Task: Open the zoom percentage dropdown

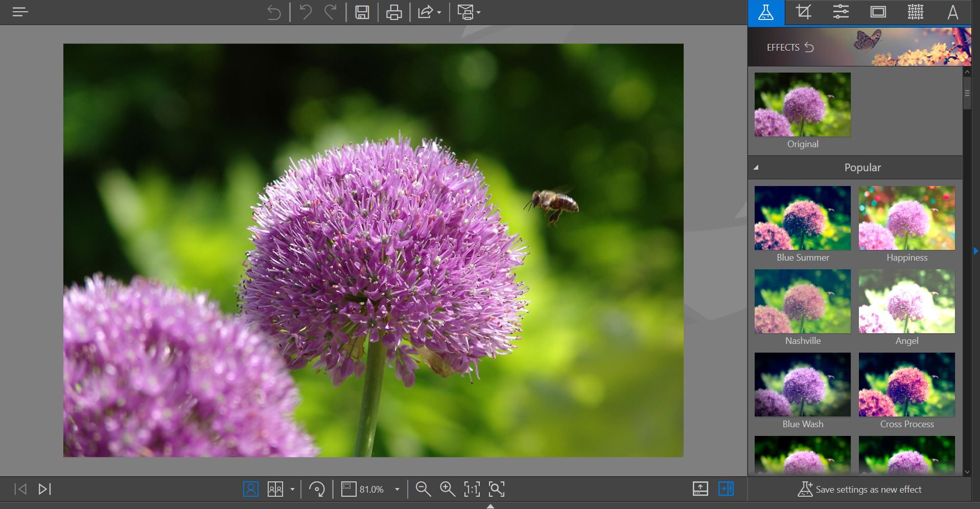Action: pos(397,490)
